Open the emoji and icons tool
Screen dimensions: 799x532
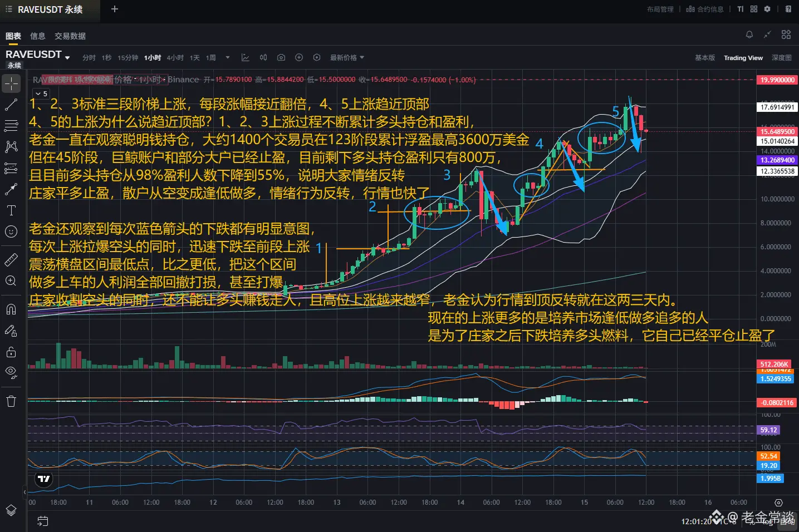tap(11, 231)
